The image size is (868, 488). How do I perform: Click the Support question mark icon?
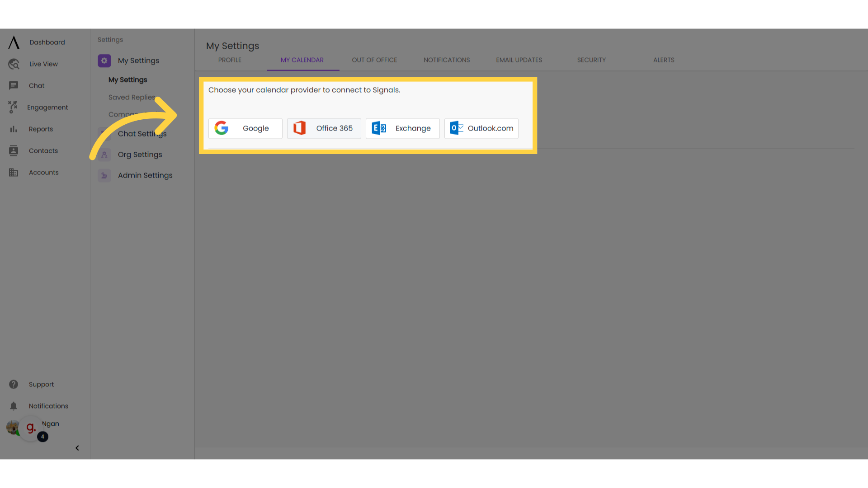tap(14, 384)
